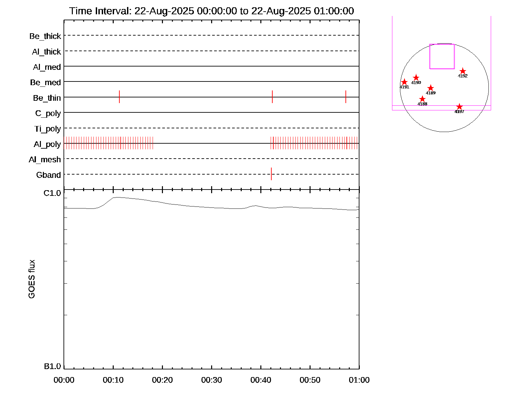Click the 00:30 time axis label
Viewport: 532px width, 399px height.
coord(211,380)
